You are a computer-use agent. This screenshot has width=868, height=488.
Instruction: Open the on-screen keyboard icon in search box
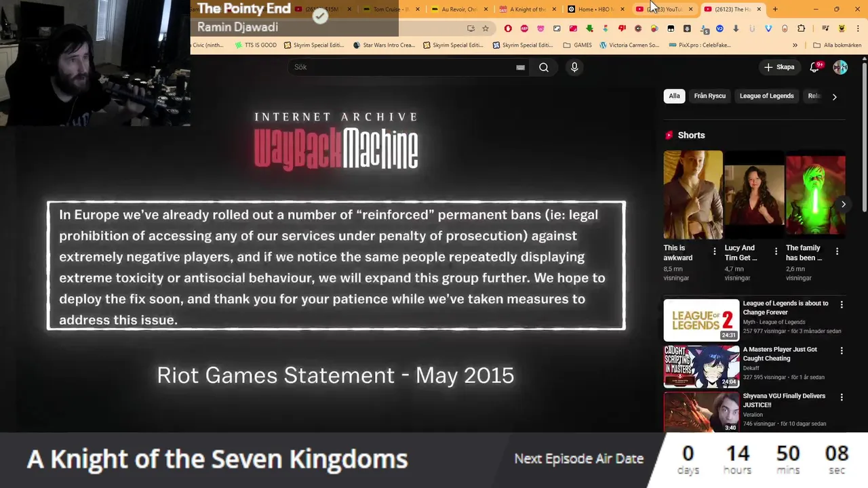[x=520, y=67]
